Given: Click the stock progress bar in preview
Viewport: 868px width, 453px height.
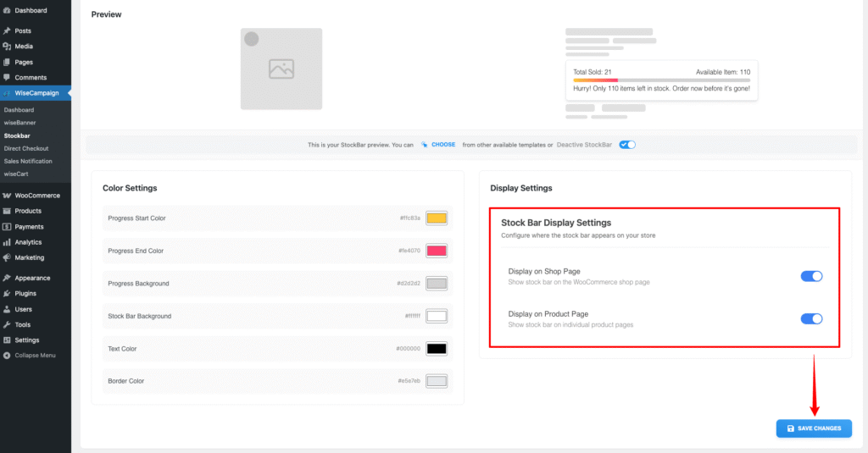Looking at the screenshot, I should (x=661, y=80).
